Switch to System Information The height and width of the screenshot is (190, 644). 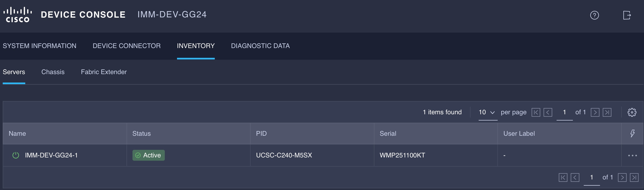click(x=40, y=46)
